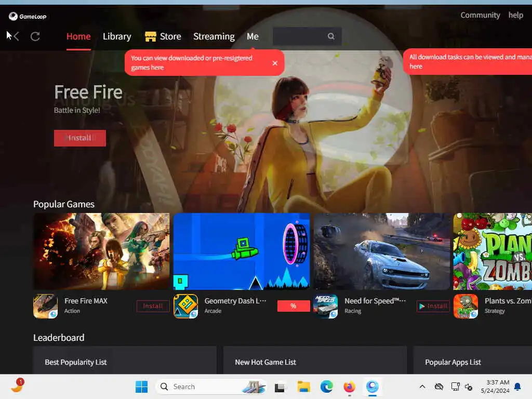Show hidden system tray icons
Image resolution: width=532 pixels, height=399 pixels.
click(422, 387)
